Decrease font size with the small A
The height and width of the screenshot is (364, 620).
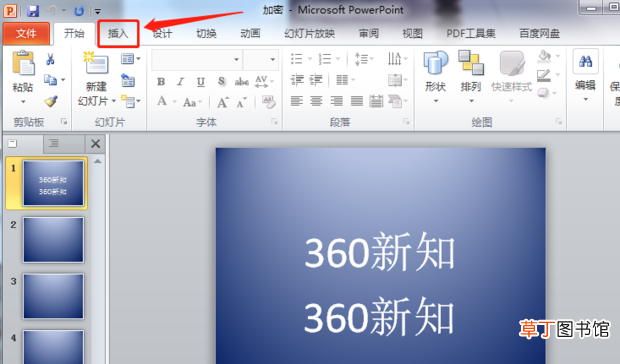pyautogui.click(x=242, y=103)
